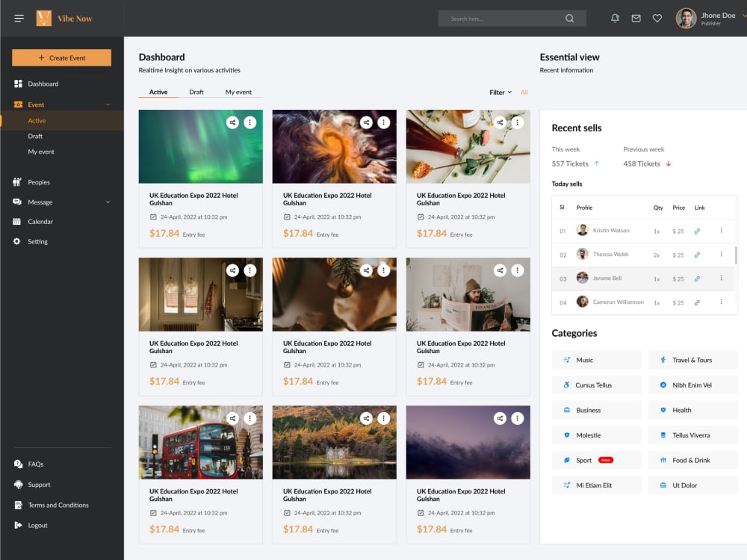The width and height of the screenshot is (747, 560).
Task: Select the Nibh Enim Vel category
Action: tap(692, 385)
